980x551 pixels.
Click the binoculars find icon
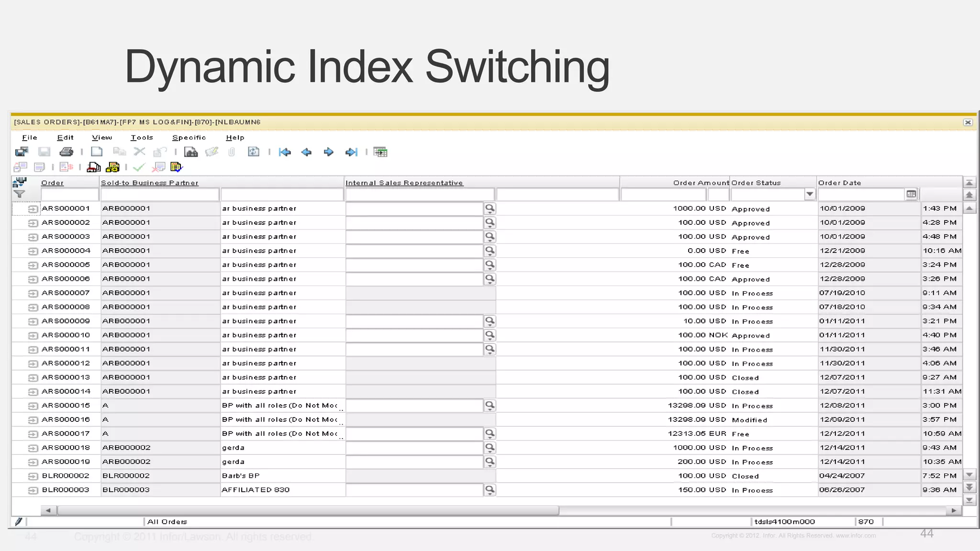click(x=190, y=152)
